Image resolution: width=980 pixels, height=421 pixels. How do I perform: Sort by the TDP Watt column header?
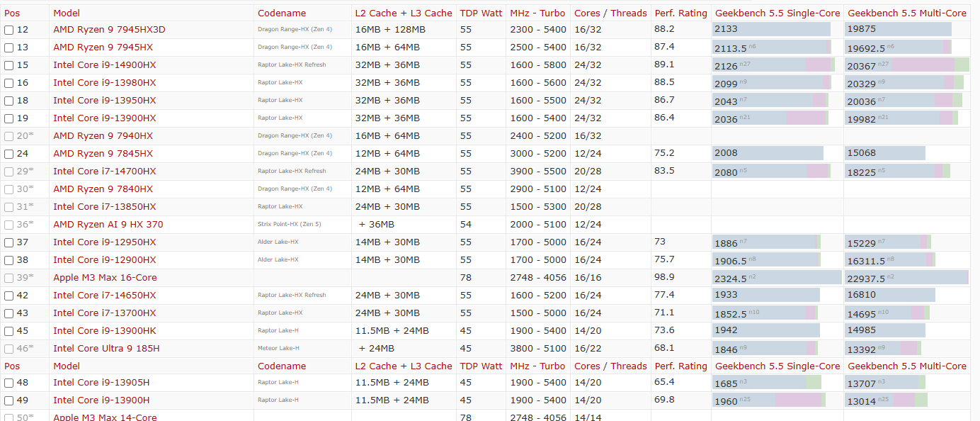481,12
